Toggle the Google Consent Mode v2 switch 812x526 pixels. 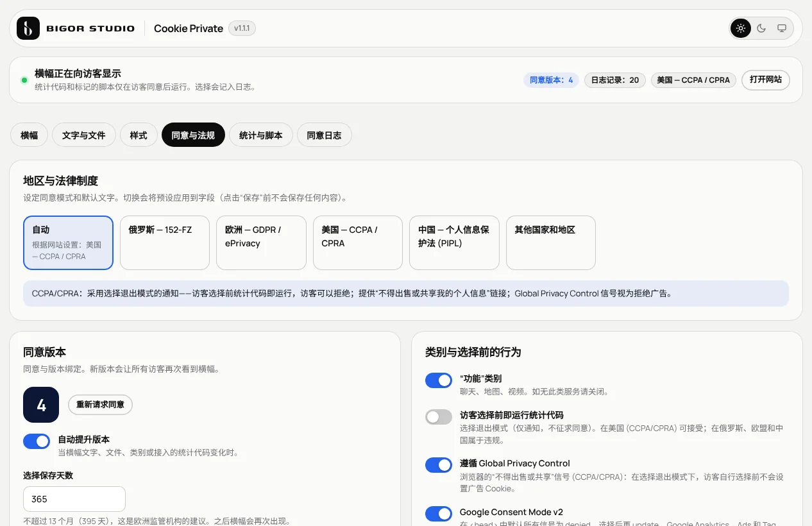click(439, 514)
